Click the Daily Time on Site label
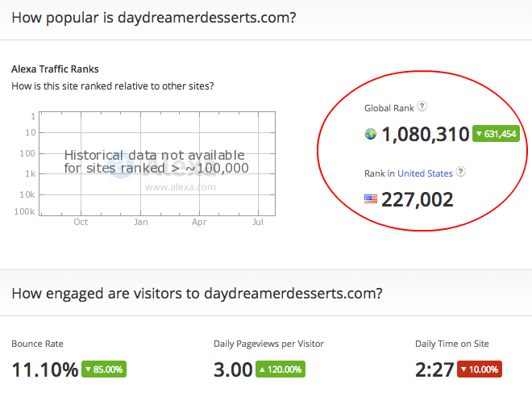This screenshot has width=532, height=413. tap(452, 344)
